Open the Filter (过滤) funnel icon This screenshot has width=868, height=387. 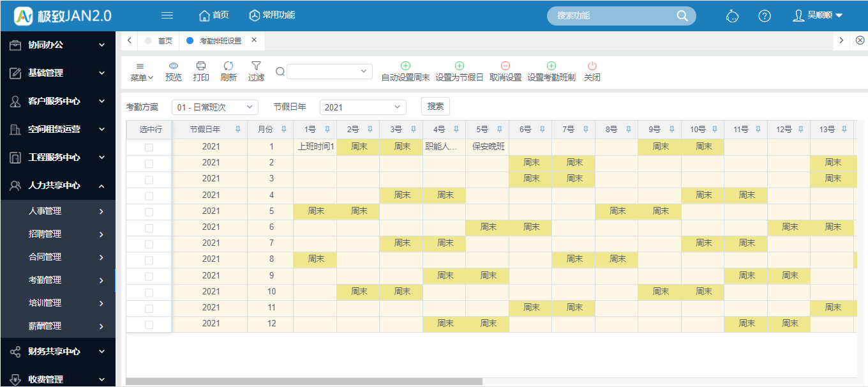(x=256, y=66)
